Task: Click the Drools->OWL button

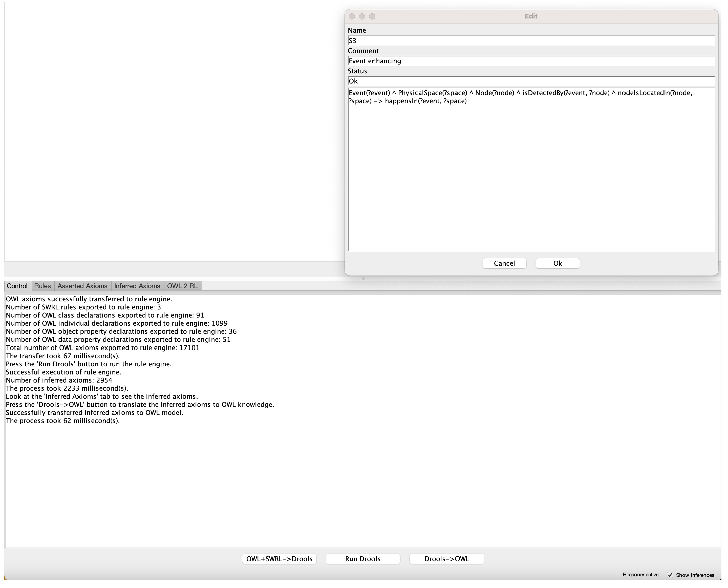Action: click(x=446, y=559)
